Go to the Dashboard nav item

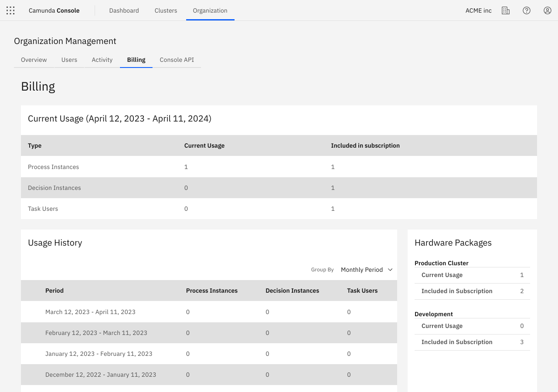(x=124, y=10)
